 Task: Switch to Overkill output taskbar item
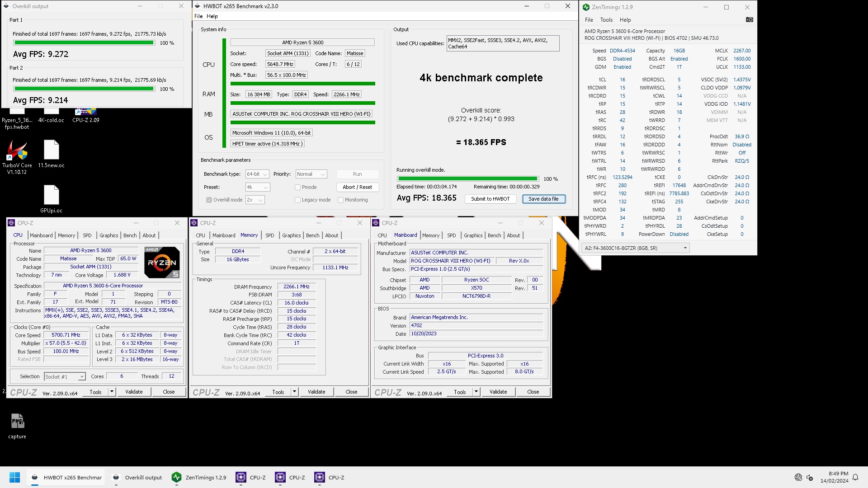[x=137, y=477]
